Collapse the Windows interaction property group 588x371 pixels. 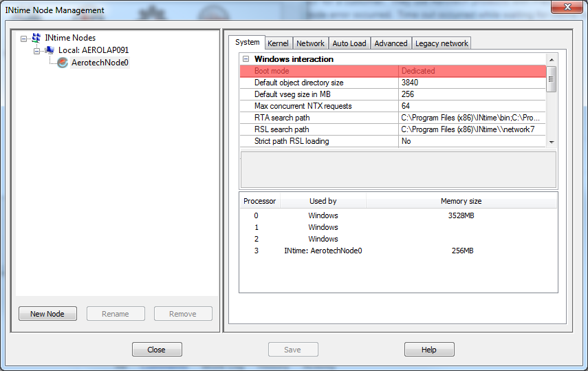pyautogui.click(x=246, y=59)
